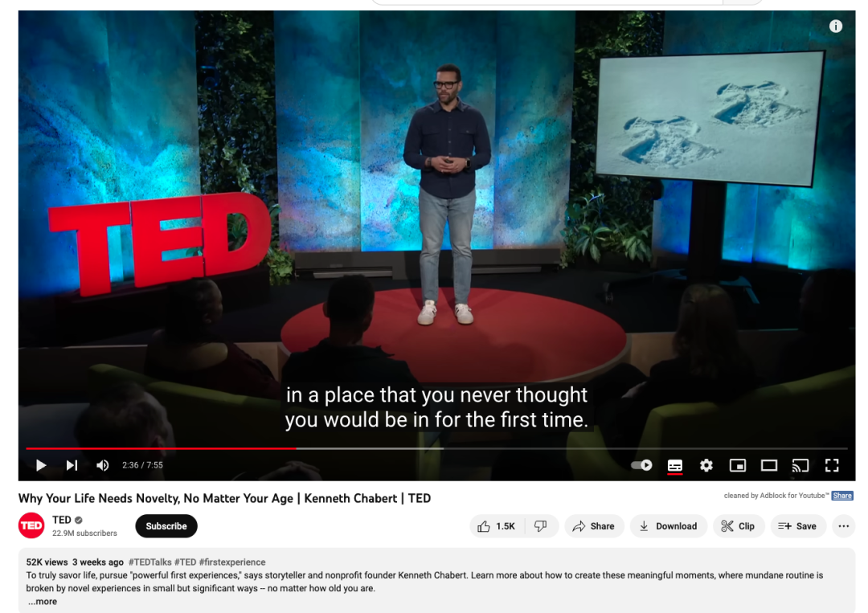Like this video
868x613 pixels.
(x=496, y=526)
